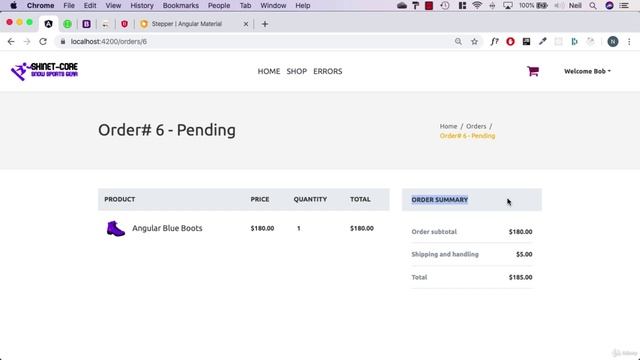Click the Order subtotal $180.00 value
The width and height of the screenshot is (640, 360).
pyautogui.click(x=520, y=231)
